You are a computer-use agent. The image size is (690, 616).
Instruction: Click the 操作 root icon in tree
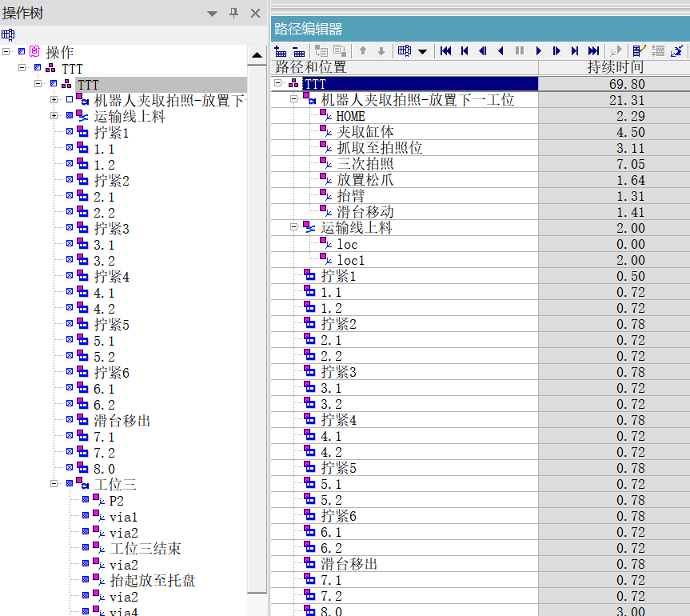34,51
